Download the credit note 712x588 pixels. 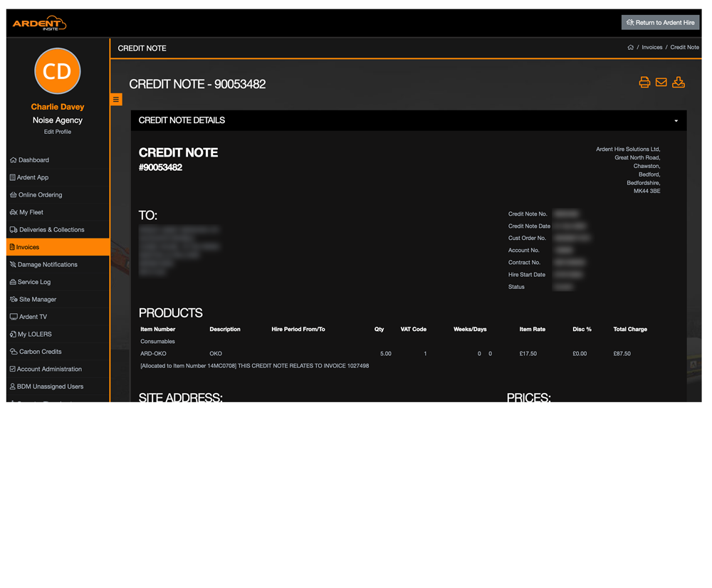679,82
